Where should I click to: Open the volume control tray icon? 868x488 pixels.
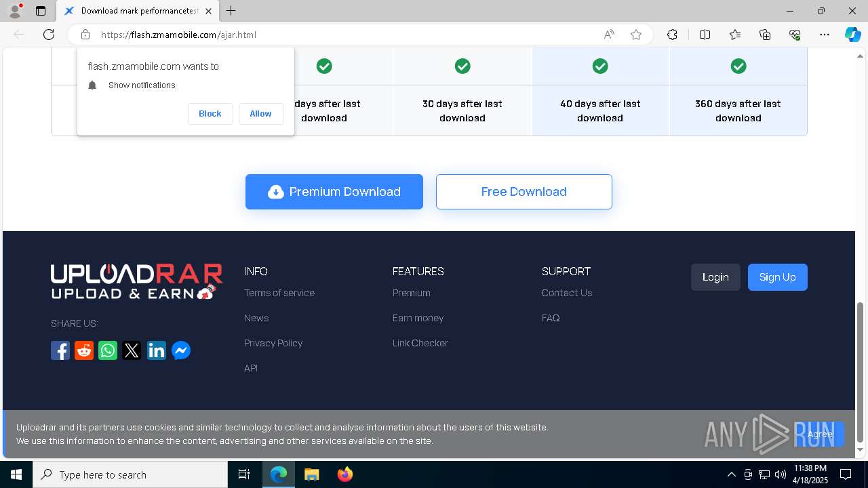(x=781, y=474)
